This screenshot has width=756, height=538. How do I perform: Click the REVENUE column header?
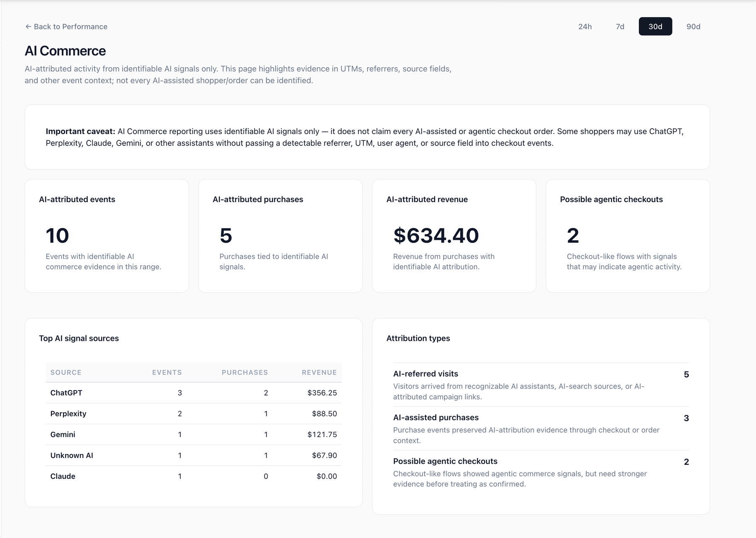tap(319, 372)
